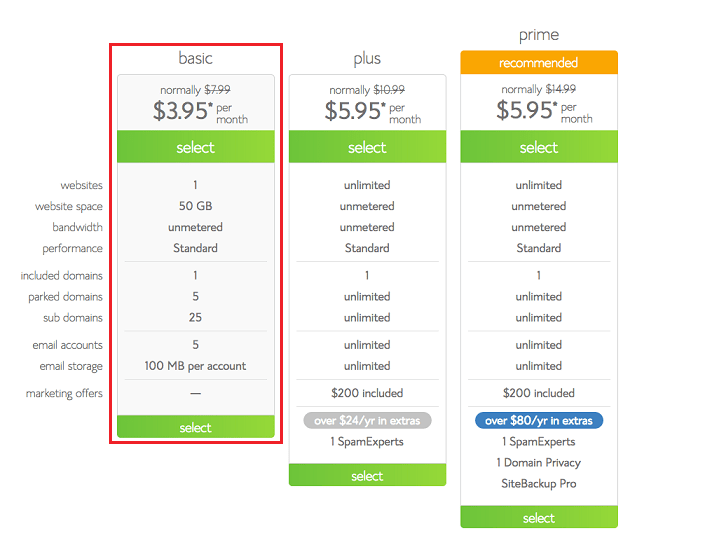Click the gray 'over $24/yr in extras' badge
The image size is (705, 538).
[x=367, y=421]
